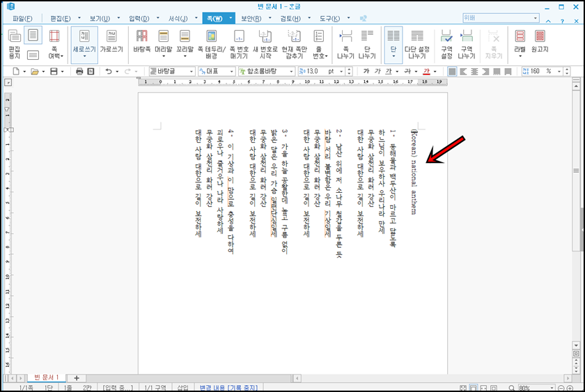Expand the 세로쓰기 dropdown arrow

tap(84, 56)
